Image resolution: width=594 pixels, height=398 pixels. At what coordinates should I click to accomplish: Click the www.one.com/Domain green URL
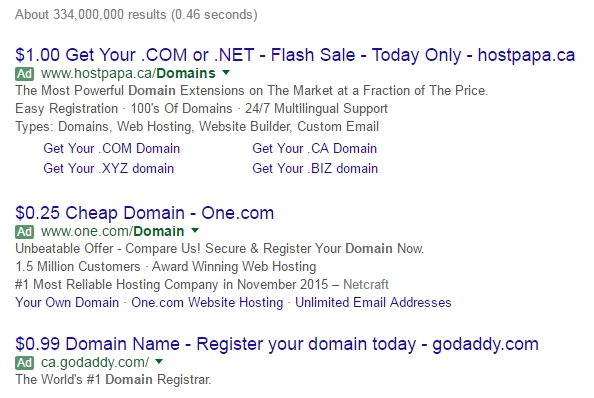point(113,231)
